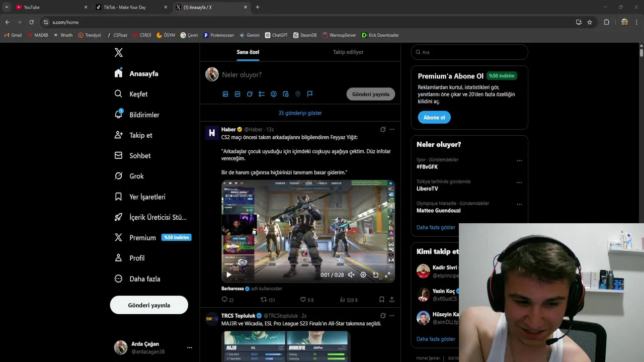The height and width of the screenshot is (362, 644).
Task: Add a poll in composer
Action: [262, 94]
